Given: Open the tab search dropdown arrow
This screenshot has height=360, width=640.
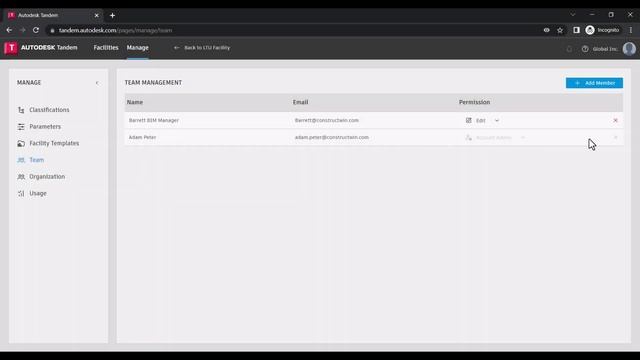Looking at the screenshot, I should (573, 15).
